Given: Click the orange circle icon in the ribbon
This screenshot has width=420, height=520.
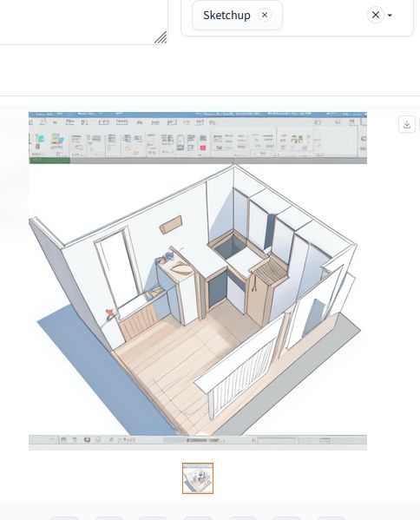Looking at the screenshot, I should click(x=128, y=148).
